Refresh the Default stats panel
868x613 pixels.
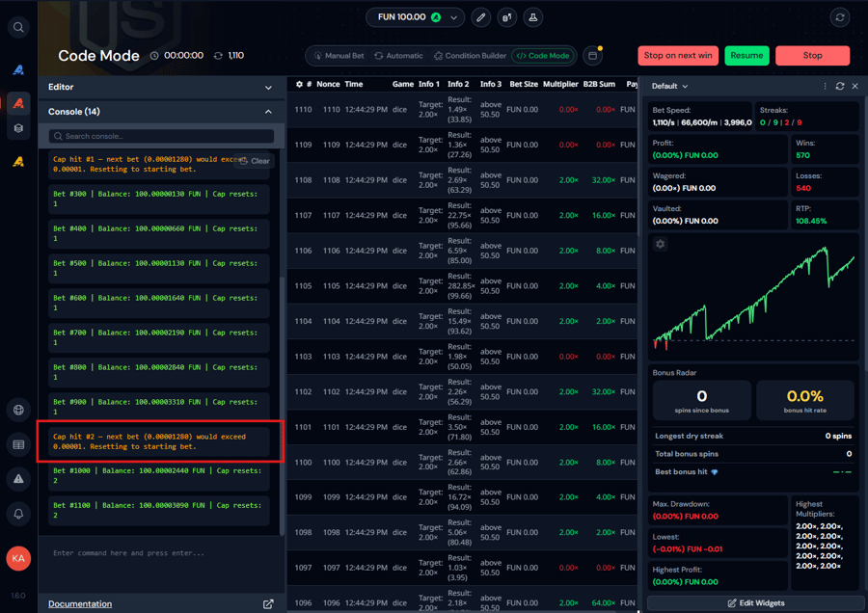point(840,86)
